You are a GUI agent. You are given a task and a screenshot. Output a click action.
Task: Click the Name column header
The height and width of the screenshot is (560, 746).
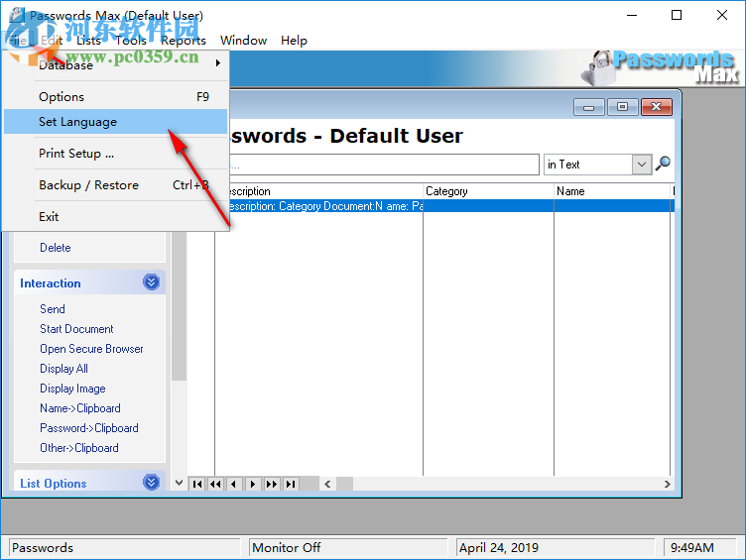[613, 191]
